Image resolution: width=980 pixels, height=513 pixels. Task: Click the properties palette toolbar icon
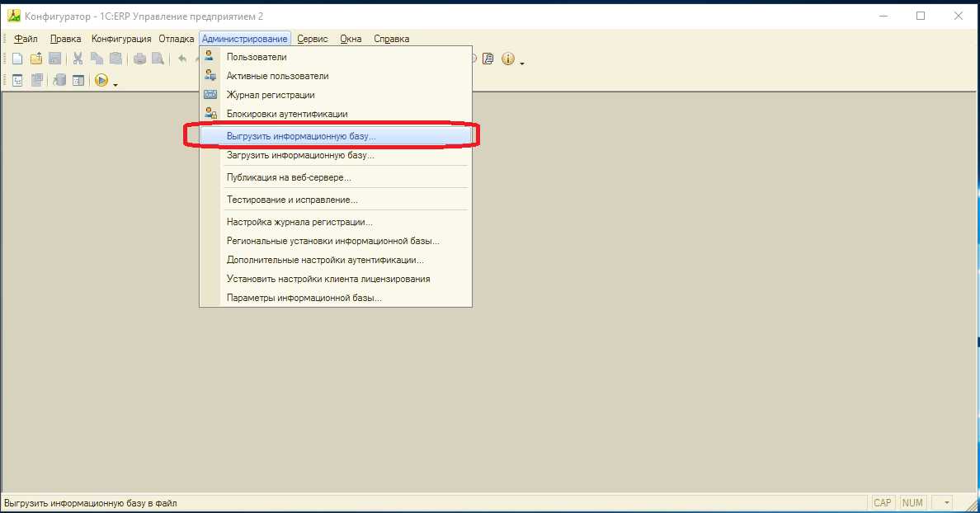pyautogui.click(x=78, y=81)
